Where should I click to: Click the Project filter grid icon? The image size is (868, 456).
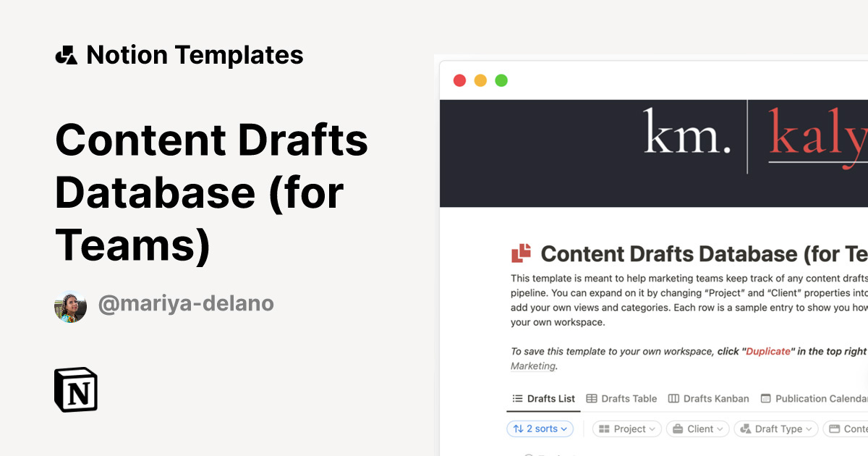tap(605, 428)
